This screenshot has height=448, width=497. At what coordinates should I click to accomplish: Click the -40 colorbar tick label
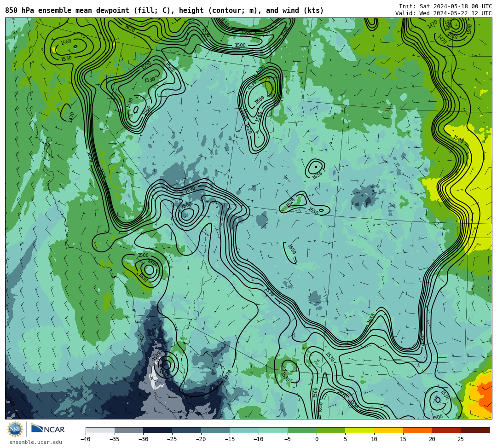tap(86, 439)
